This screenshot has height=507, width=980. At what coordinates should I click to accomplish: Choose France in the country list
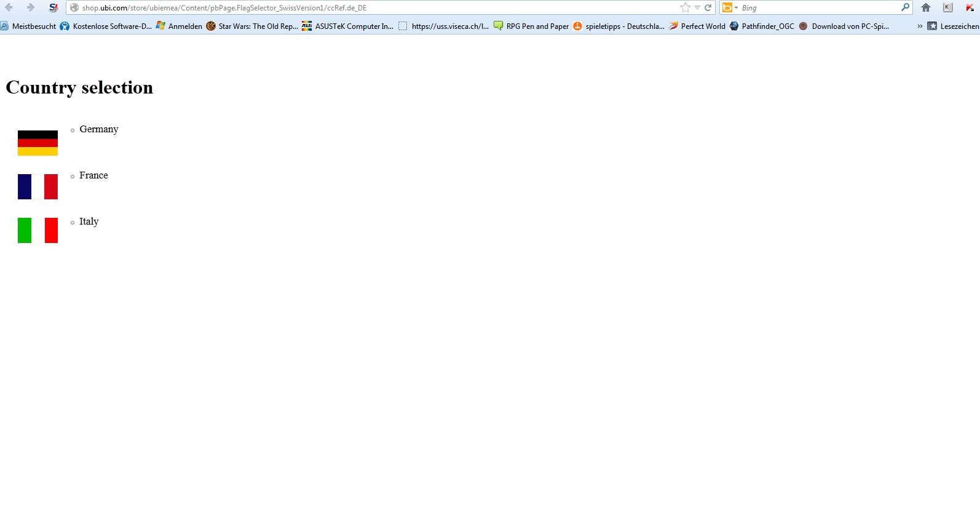pyautogui.click(x=93, y=175)
